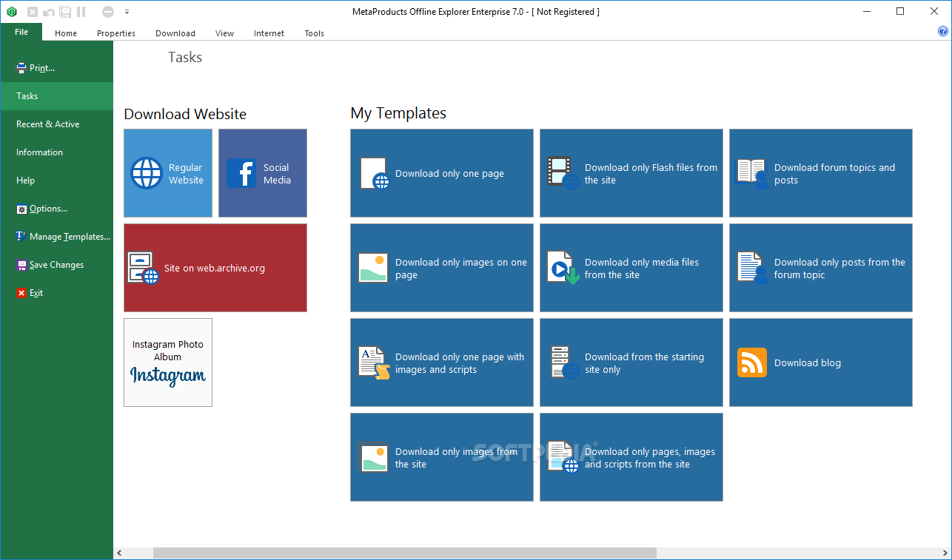Select Download only one page with images and scripts
This screenshot has height=560, width=952.
pyautogui.click(x=442, y=362)
